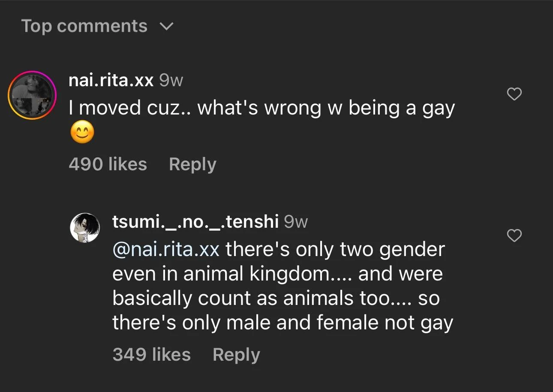Open the nai.rita.xx username link

point(111,80)
